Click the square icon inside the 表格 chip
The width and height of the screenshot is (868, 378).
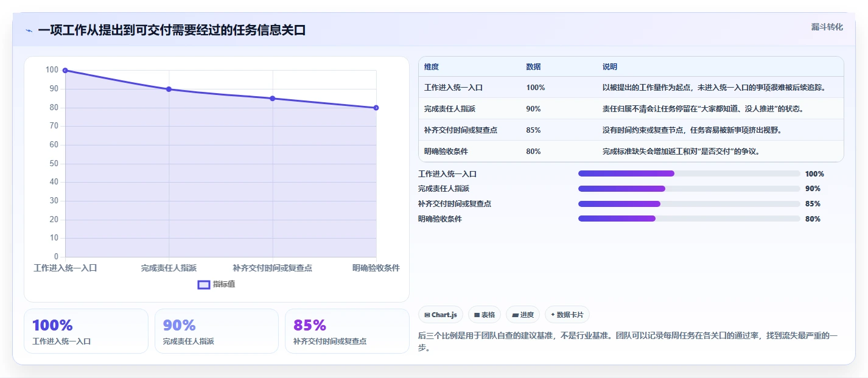477,315
